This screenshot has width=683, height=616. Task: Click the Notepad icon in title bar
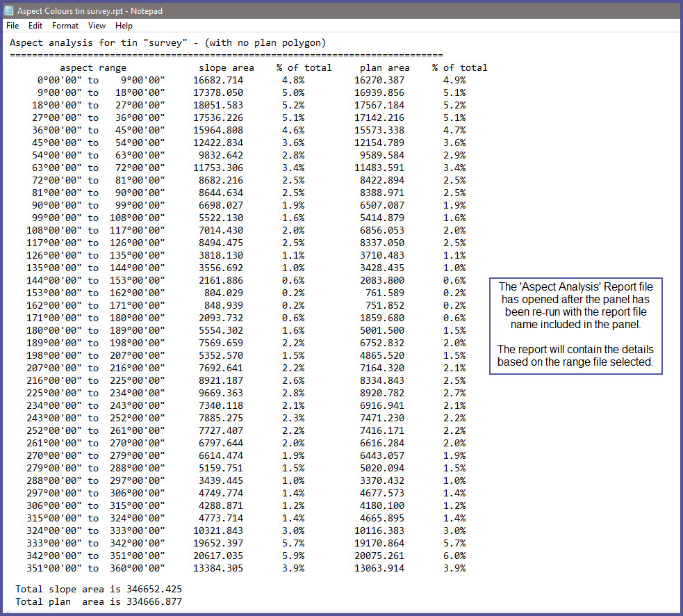click(9, 11)
